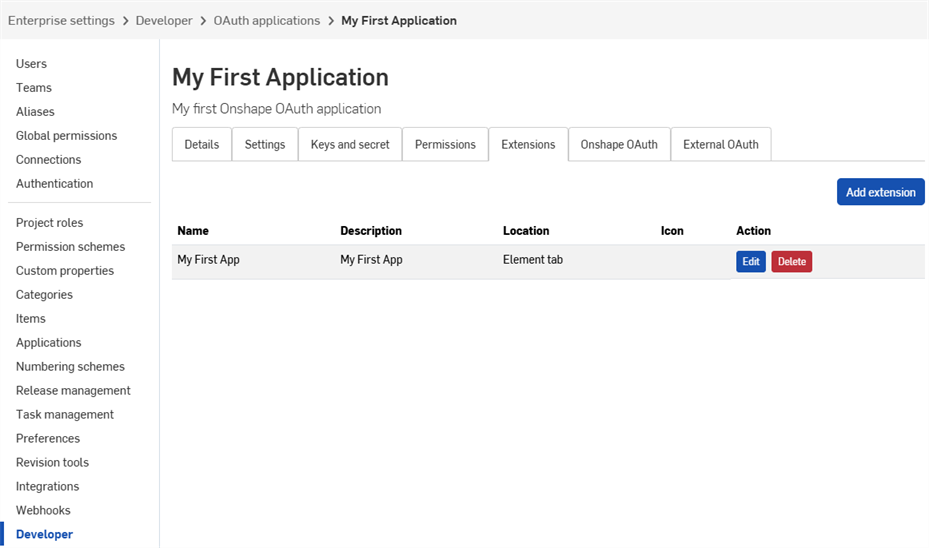The image size is (929, 548).
Task: Click My First Application breadcrumb text
Action: point(399,21)
